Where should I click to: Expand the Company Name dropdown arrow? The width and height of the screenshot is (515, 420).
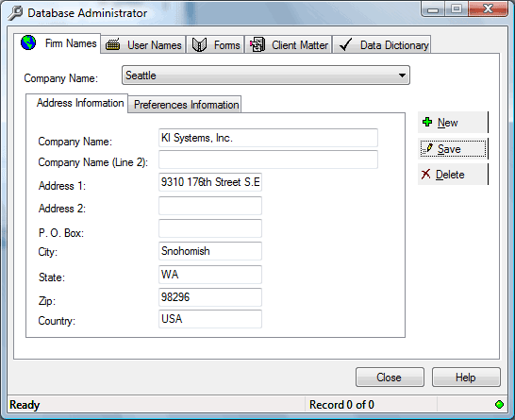click(x=402, y=76)
